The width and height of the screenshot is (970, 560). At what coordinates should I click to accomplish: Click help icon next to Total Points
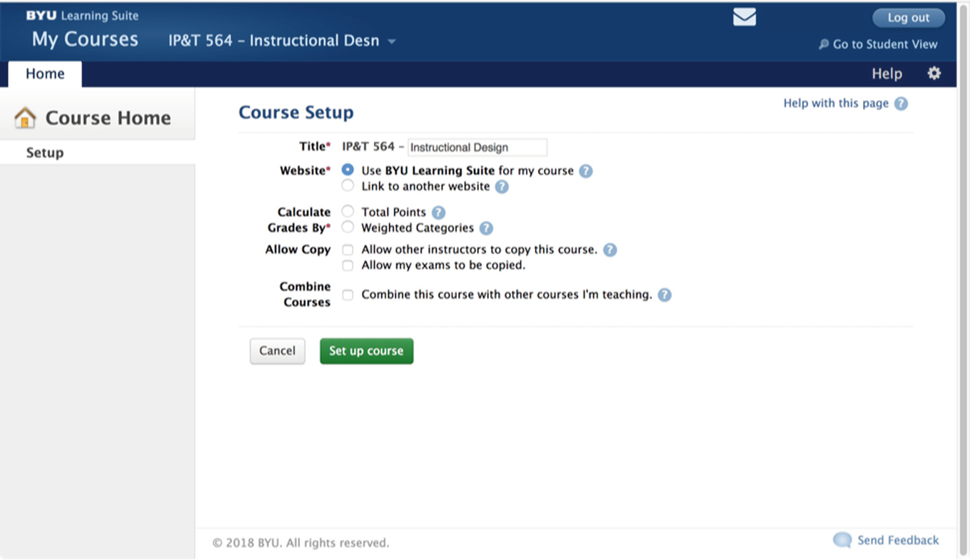pyautogui.click(x=438, y=213)
